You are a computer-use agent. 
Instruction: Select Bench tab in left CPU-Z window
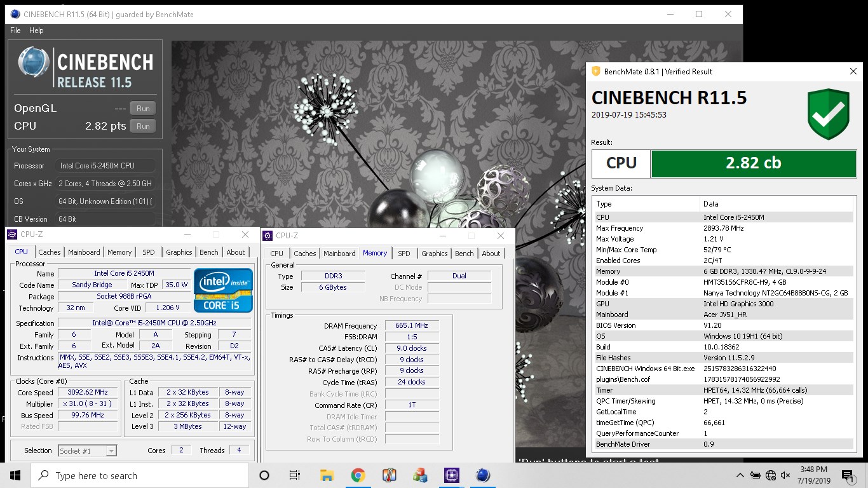pyautogui.click(x=209, y=252)
